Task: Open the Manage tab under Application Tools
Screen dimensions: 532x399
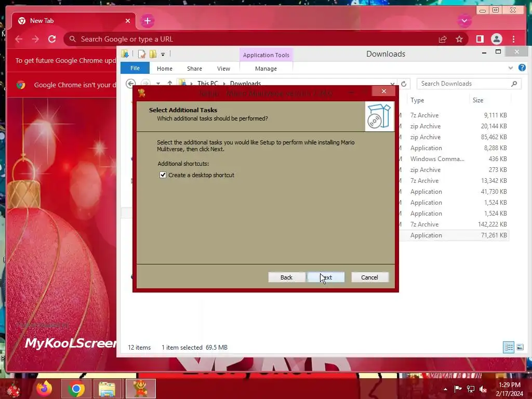Action: (266, 69)
